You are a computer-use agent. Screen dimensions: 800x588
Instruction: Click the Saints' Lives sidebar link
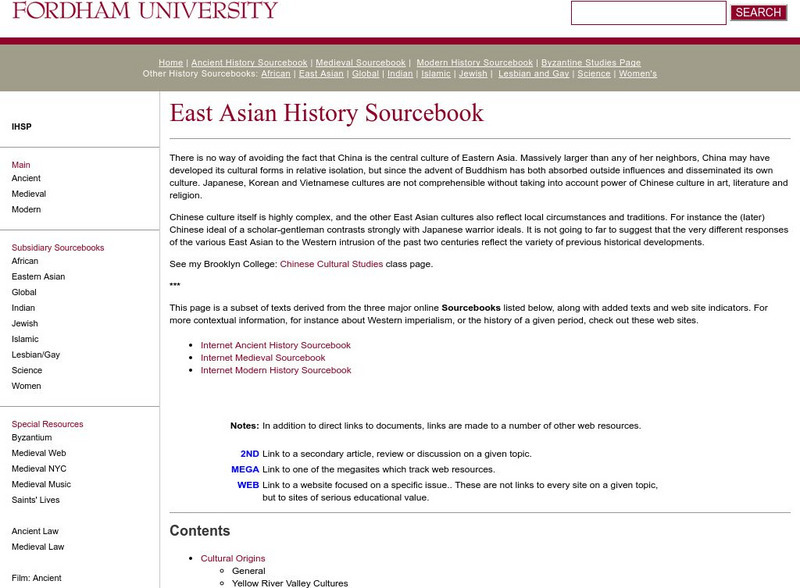[x=36, y=500]
